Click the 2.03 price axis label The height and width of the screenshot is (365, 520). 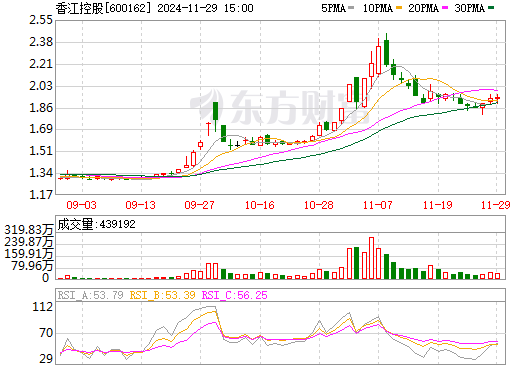pyautogui.click(x=41, y=86)
